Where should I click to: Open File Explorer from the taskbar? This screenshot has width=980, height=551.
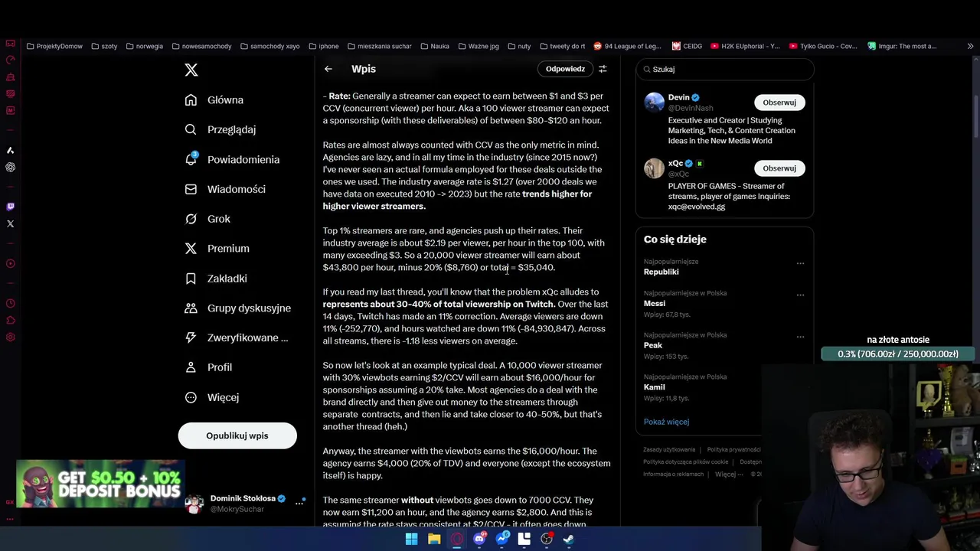[x=434, y=539]
